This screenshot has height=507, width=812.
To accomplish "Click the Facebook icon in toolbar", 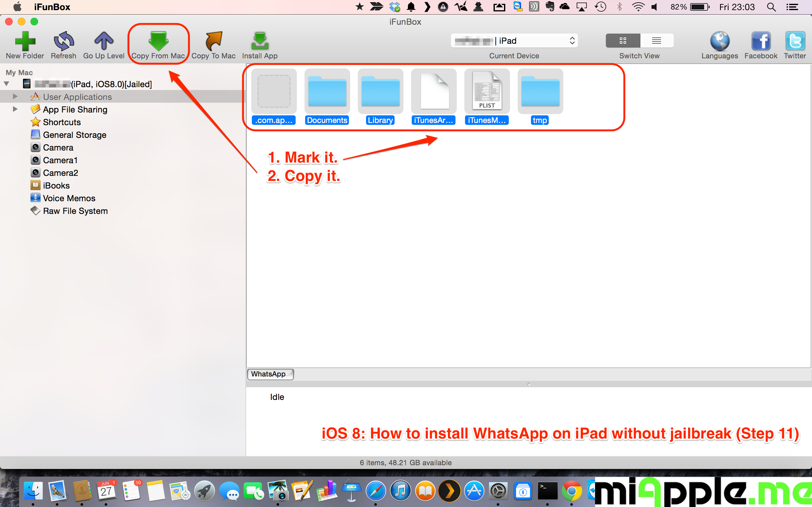I will pyautogui.click(x=761, y=41).
